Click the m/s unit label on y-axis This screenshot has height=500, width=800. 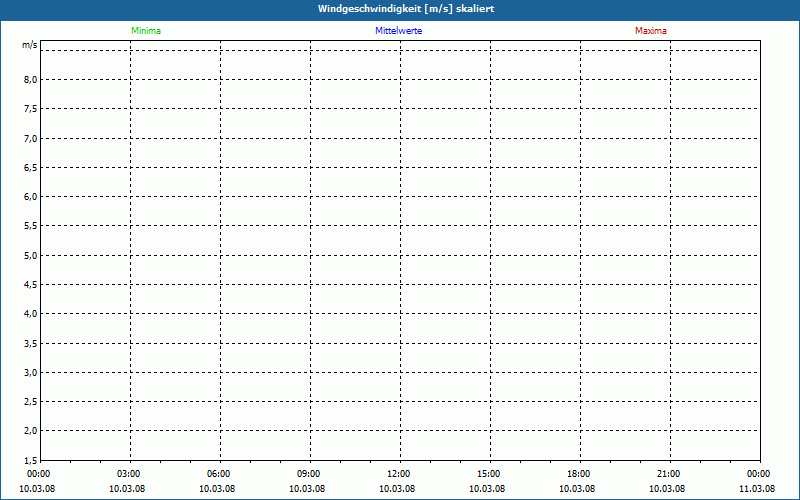coord(30,46)
